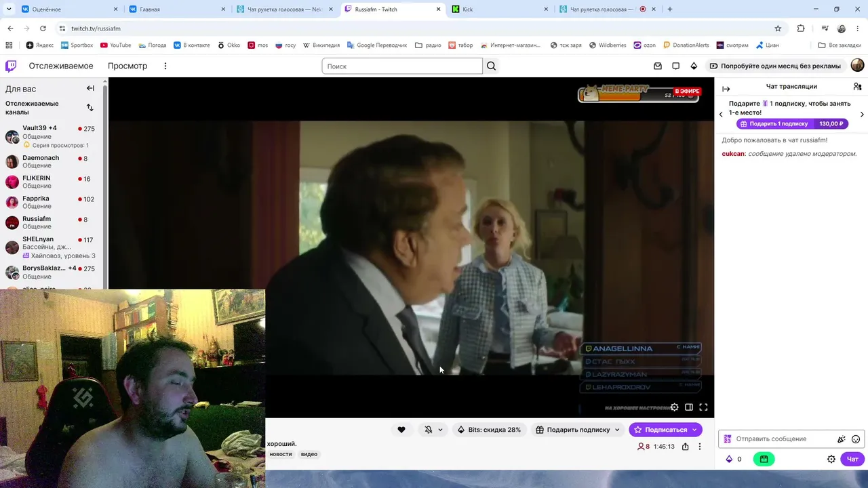868x488 pixels.
Task: Show next gift-sub leaderboard entry
Action: tap(862, 115)
